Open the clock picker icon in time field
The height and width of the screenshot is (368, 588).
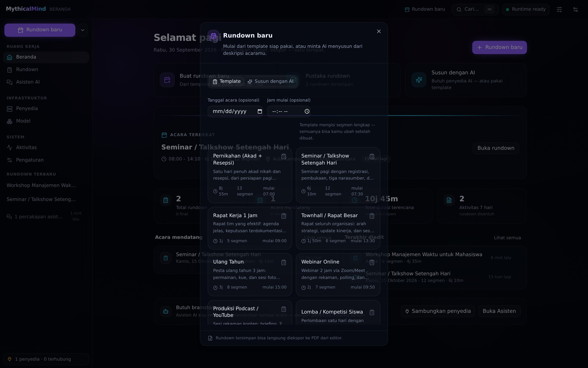(307, 112)
